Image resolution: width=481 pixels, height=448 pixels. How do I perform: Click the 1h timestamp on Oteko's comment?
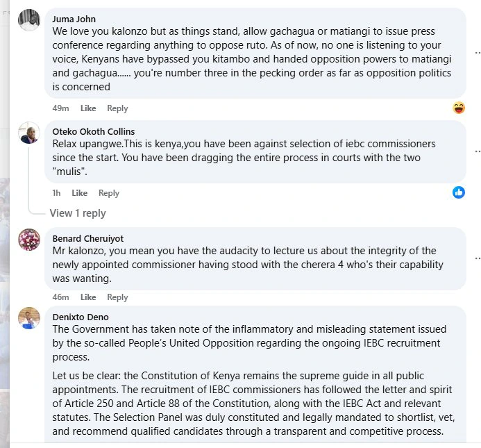[x=57, y=193]
